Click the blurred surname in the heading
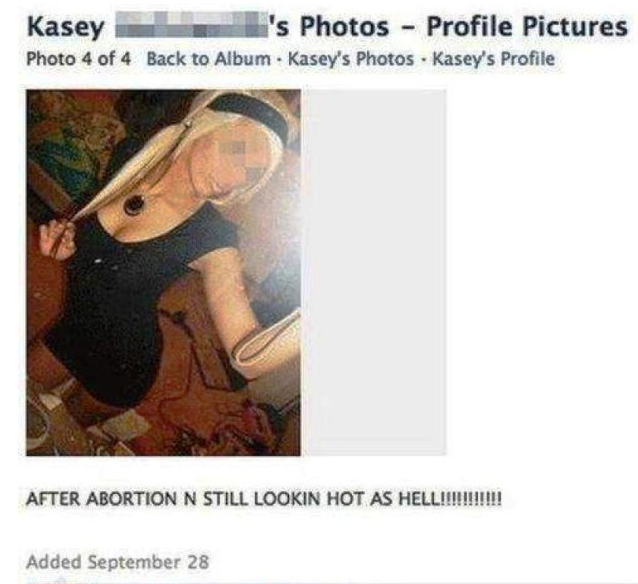This screenshot has height=584, width=638. tap(192, 25)
